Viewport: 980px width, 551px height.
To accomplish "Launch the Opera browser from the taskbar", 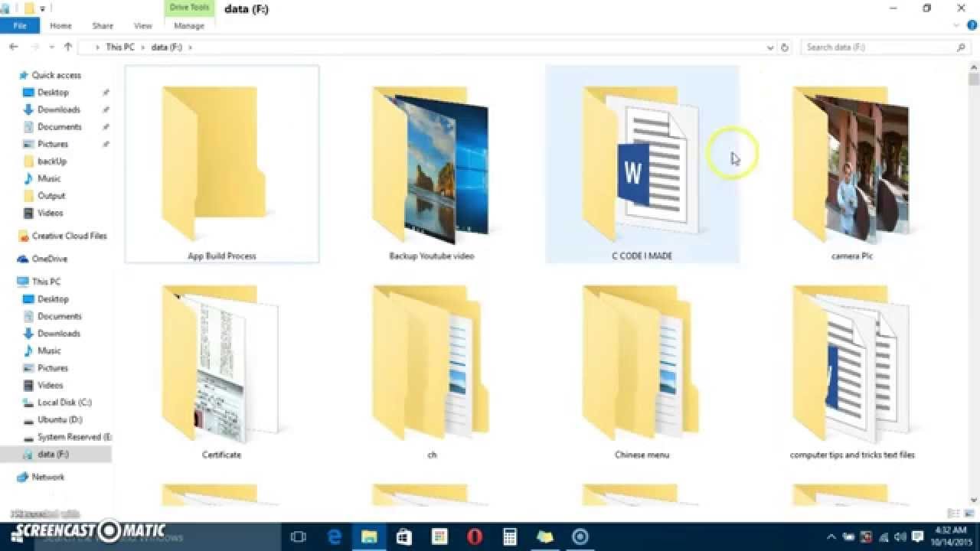I will [x=475, y=537].
